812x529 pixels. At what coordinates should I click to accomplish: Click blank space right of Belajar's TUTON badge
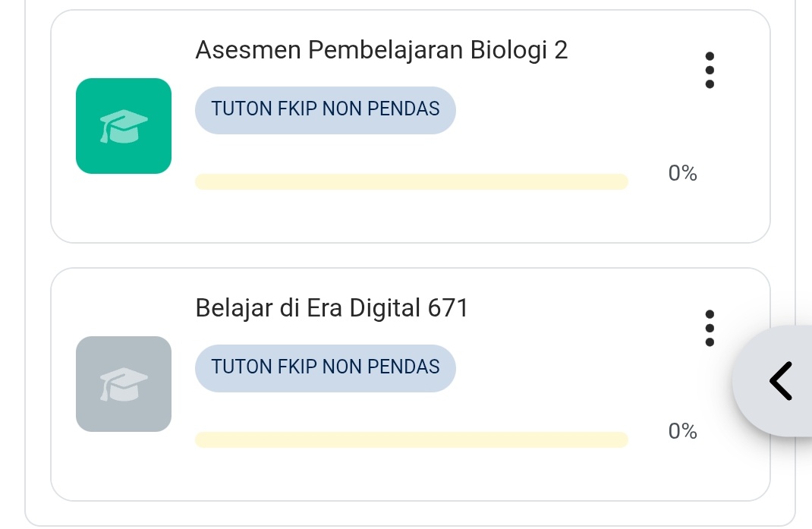click(569, 367)
